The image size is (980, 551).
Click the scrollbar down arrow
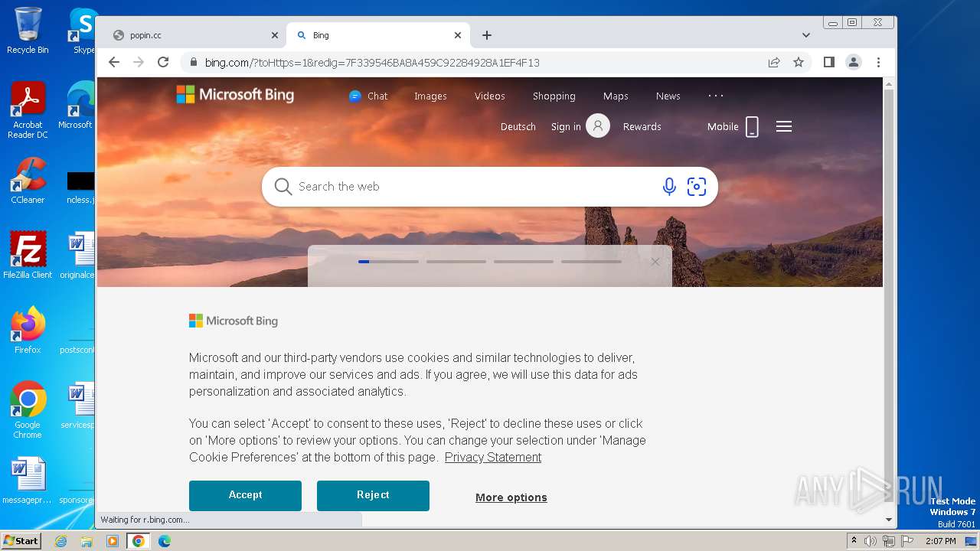pos(889,520)
